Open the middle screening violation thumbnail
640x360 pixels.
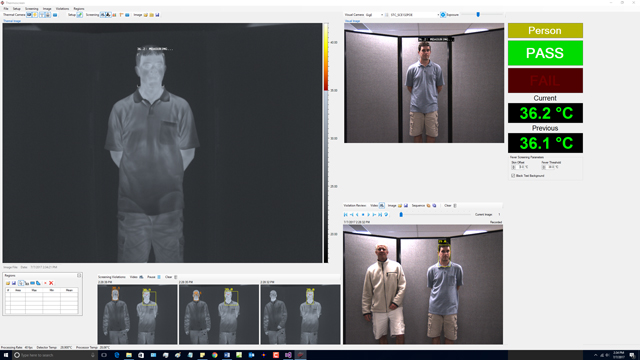[x=219, y=314]
